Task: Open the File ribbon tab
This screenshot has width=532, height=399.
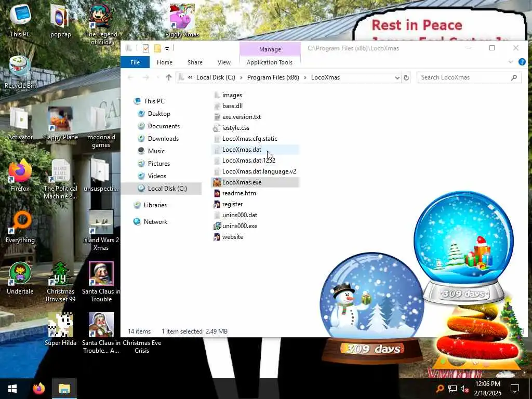Action: click(x=135, y=62)
